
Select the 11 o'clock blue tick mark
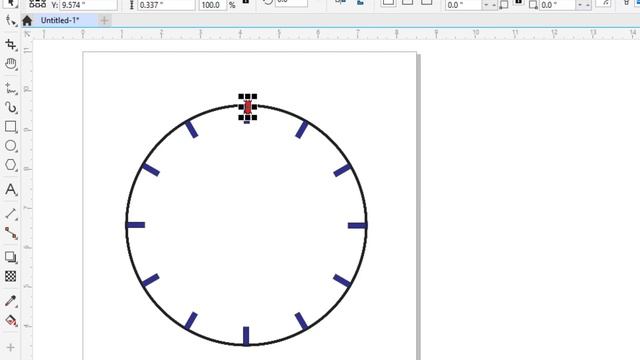(191, 129)
